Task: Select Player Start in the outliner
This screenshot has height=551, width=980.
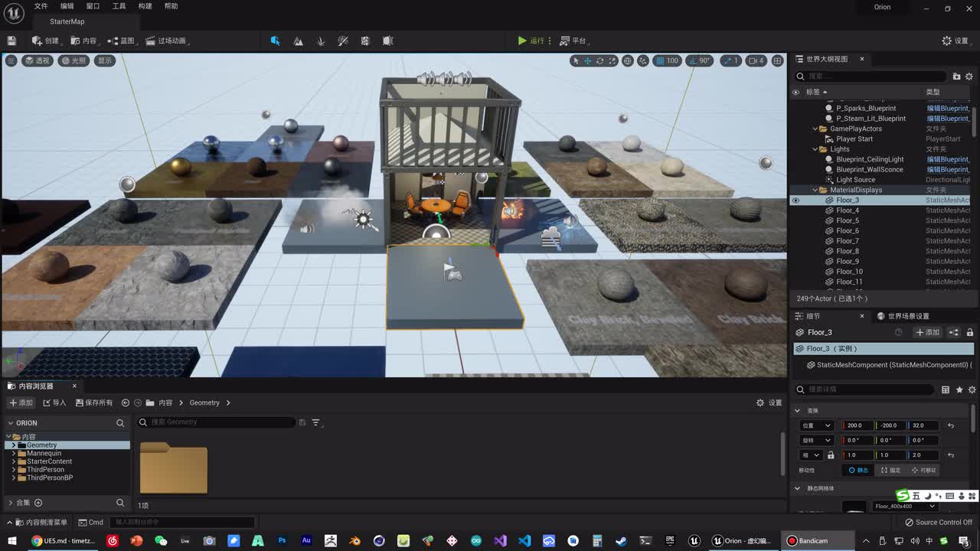Action: point(854,139)
